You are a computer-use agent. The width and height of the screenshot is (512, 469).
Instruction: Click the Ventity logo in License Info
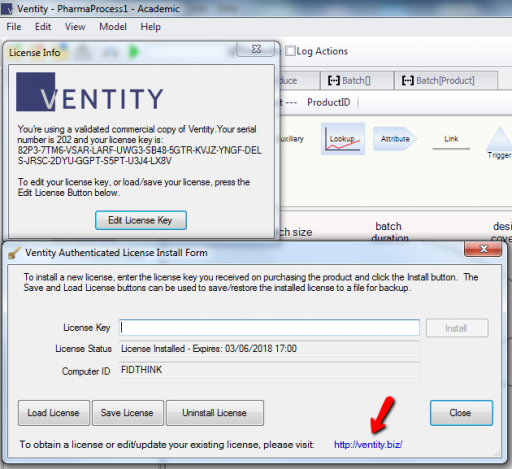(x=90, y=92)
